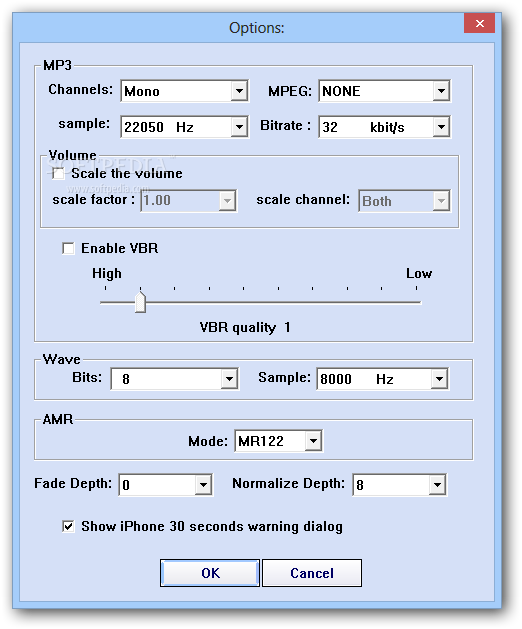Click the Cancel button

tap(312, 573)
